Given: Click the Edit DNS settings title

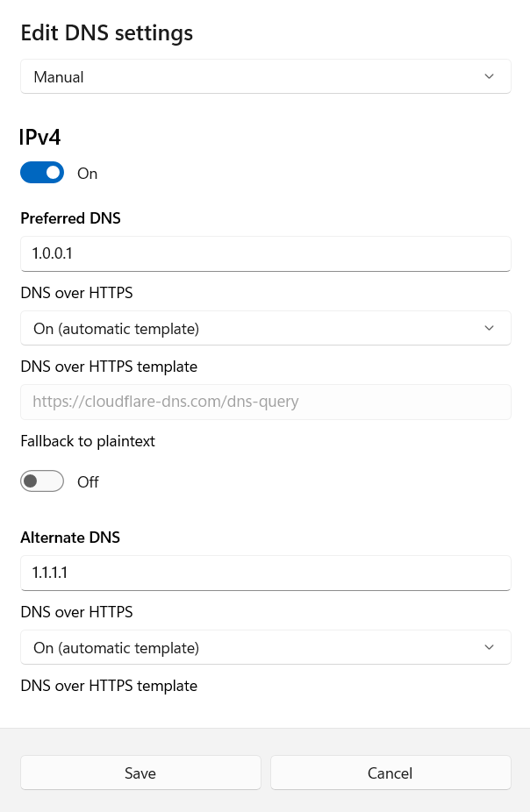Looking at the screenshot, I should [106, 33].
